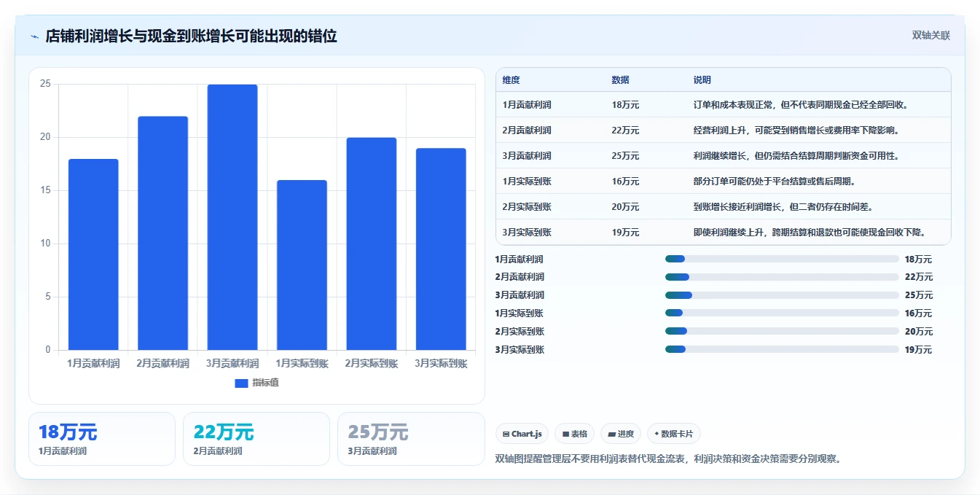Screen dimensions: 980x495
Task: Click the 1月贡献利润 bar in the chart
Action: pyautogui.click(x=93, y=254)
